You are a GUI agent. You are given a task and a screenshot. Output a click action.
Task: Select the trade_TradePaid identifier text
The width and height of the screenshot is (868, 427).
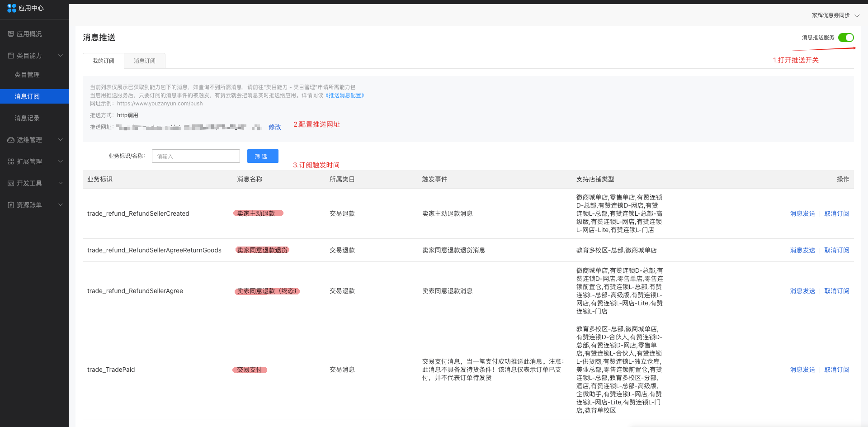click(111, 370)
